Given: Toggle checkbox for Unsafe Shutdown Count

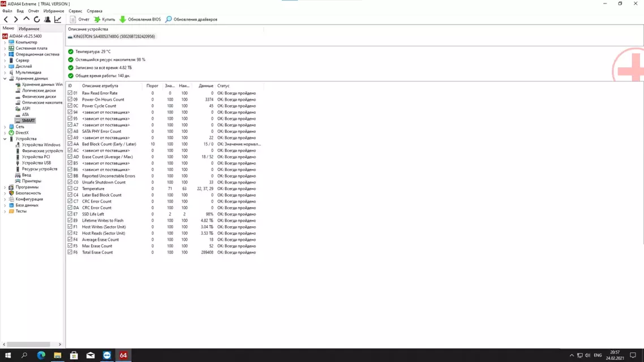Looking at the screenshot, I should [x=70, y=182].
